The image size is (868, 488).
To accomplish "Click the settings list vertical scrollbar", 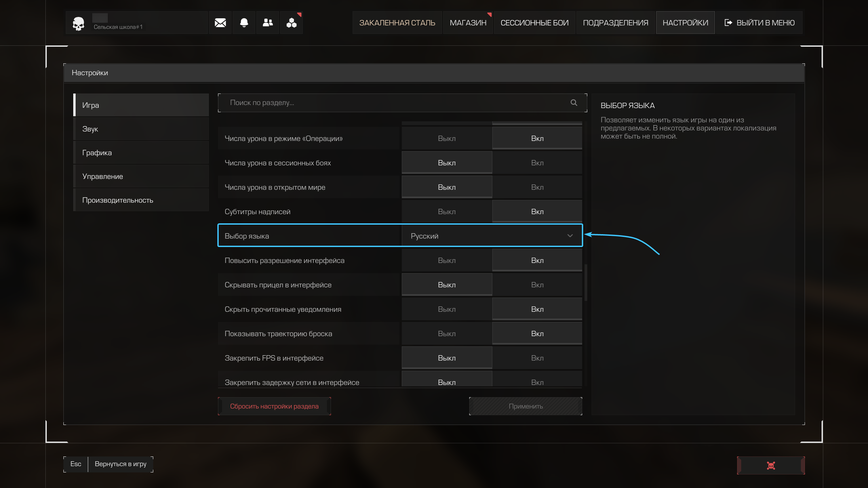I will click(x=586, y=282).
